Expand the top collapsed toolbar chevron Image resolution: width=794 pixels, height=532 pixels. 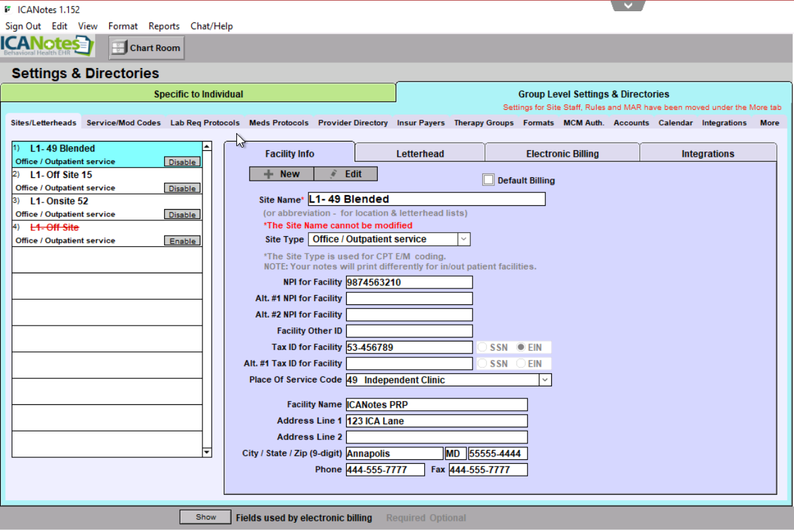[628, 5]
